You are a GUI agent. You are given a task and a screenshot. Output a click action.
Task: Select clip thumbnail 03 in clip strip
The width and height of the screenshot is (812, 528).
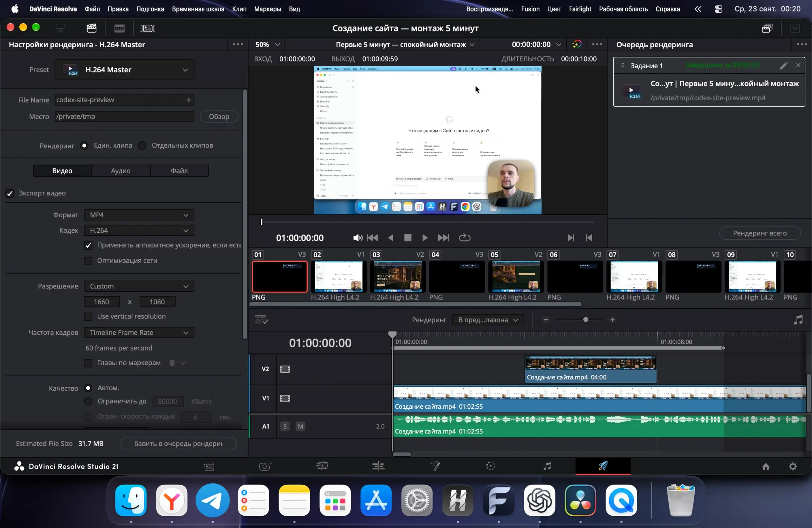point(397,277)
